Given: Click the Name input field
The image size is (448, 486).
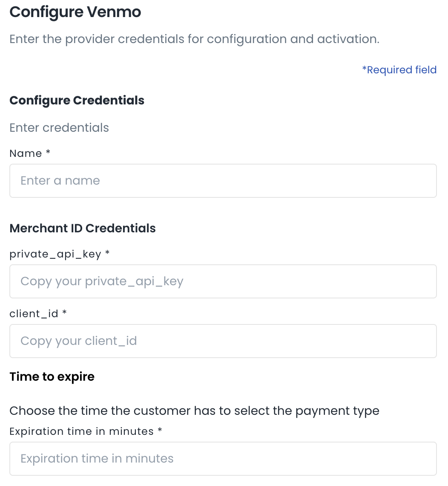Looking at the screenshot, I should click(223, 181).
